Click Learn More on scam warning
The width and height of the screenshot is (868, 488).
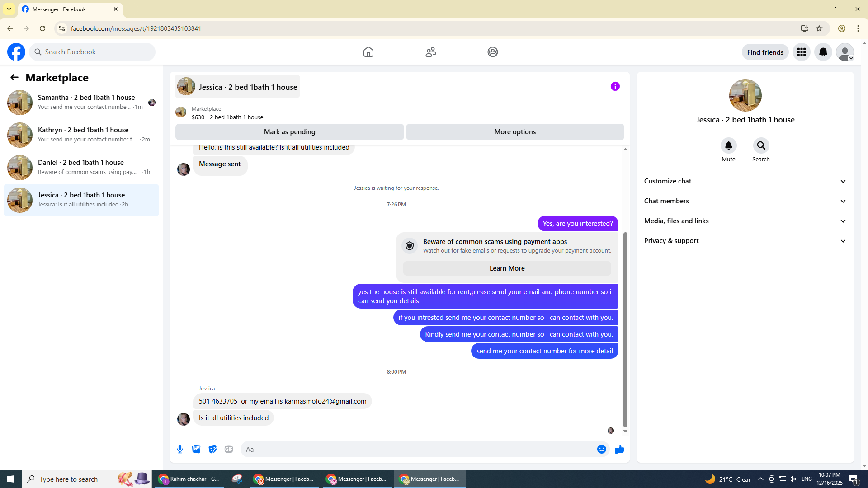[507, 268]
